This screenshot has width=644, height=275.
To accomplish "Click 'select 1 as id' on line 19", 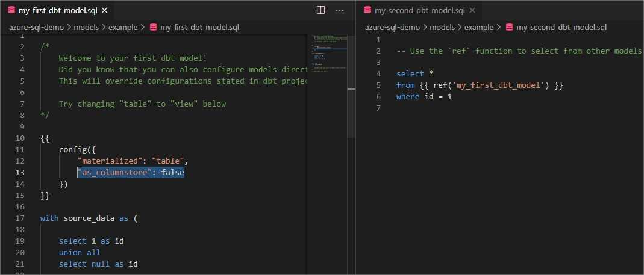I will pyautogui.click(x=91, y=241).
